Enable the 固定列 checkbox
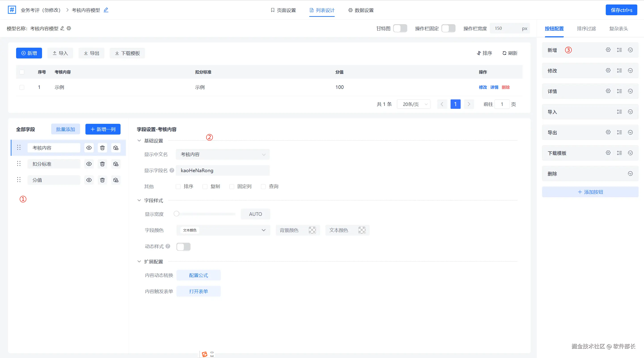This screenshot has width=644, height=358. pyautogui.click(x=232, y=187)
